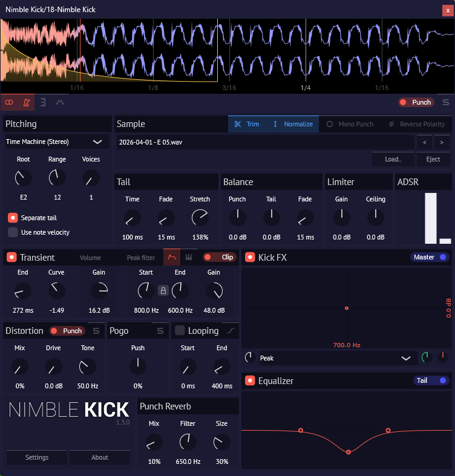Click the green knob beside Peak dropdown

pyautogui.click(x=427, y=357)
